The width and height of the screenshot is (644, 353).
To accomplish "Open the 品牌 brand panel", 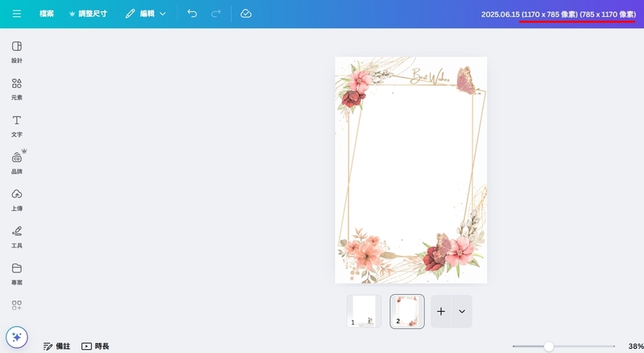I will (x=17, y=162).
